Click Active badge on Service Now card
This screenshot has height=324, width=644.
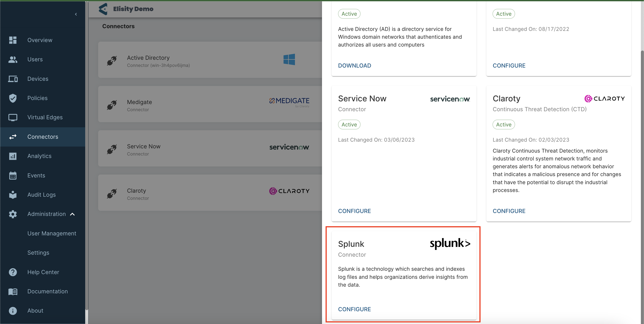tap(349, 125)
